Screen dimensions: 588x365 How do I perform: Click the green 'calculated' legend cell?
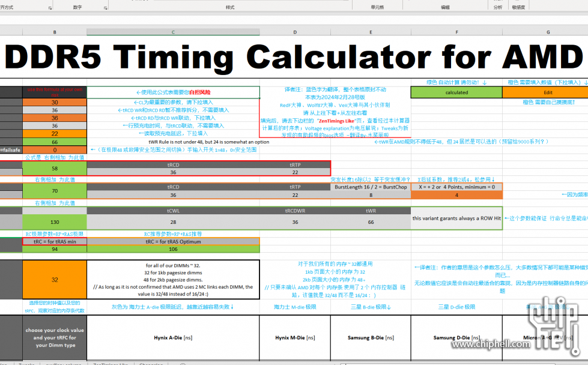[x=456, y=92]
